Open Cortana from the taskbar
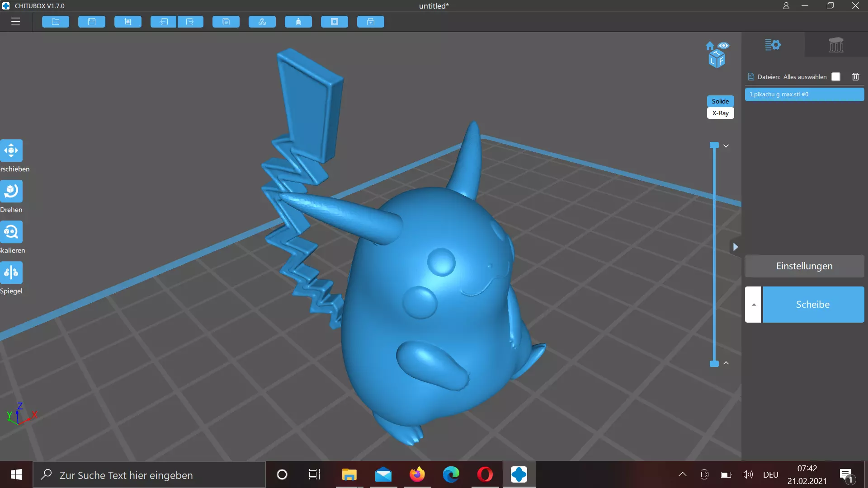The height and width of the screenshot is (488, 868). (x=282, y=474)
